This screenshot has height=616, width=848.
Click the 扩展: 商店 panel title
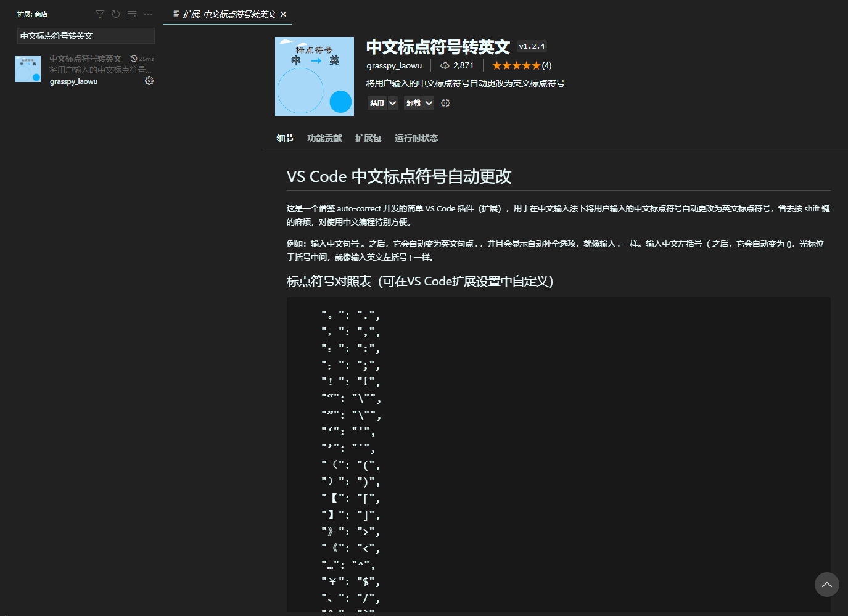pyautogui.click(x=33, y=14)
